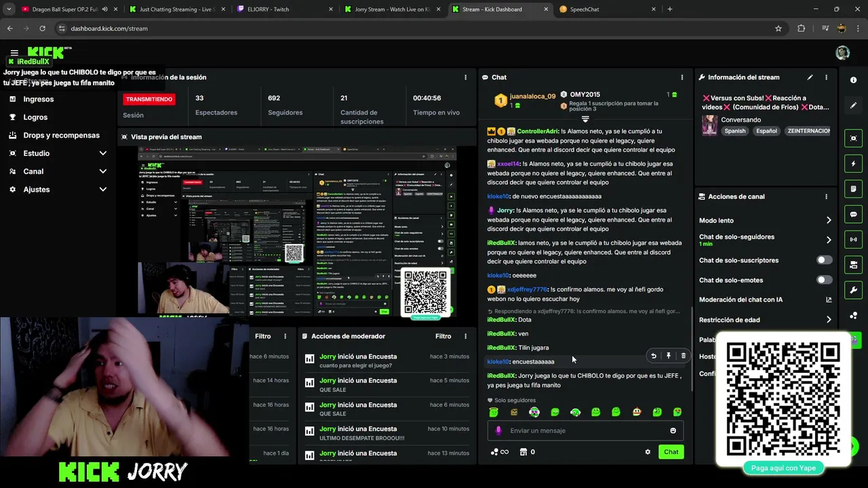Open Chat panel three-dot menu
This screenshot has width=868, height=488.
(682, 77)
